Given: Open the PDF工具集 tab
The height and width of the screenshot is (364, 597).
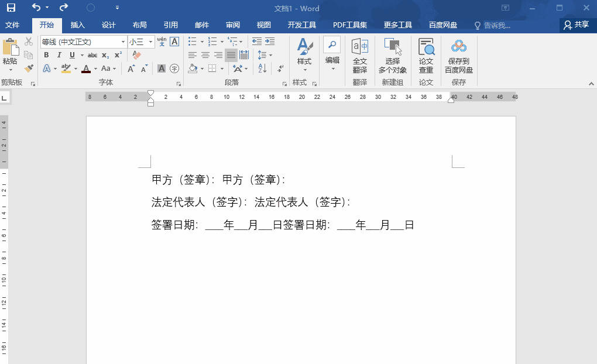Looking at the screenshot, I should [349, 25].
